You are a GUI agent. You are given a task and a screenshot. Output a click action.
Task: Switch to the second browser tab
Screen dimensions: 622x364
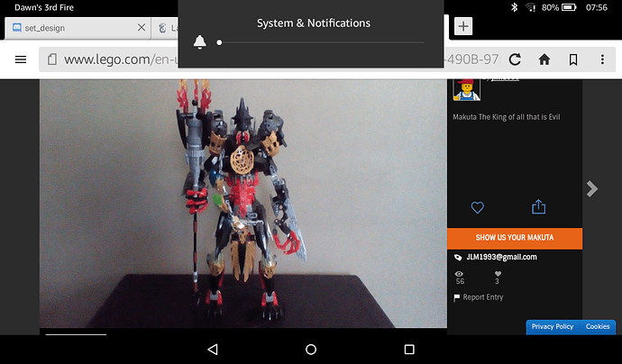pos(165,28)
